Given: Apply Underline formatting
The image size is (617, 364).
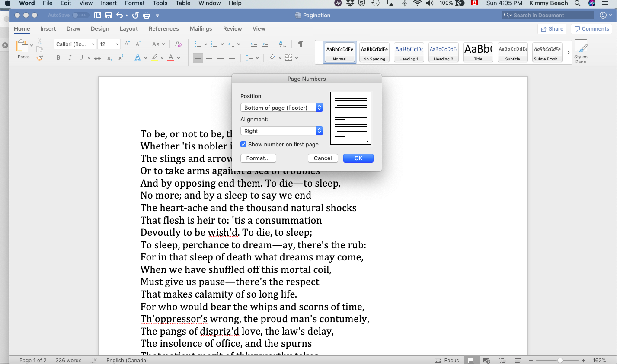Looking at the screenshot, I should [x=81, y=57].
